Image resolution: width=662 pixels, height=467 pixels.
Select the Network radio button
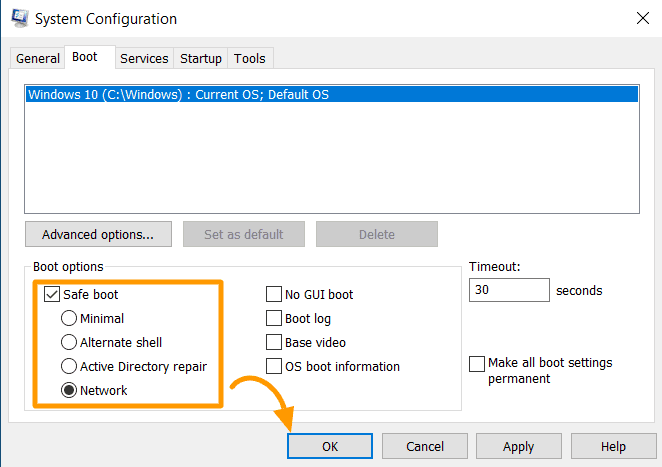click(69, 391)
